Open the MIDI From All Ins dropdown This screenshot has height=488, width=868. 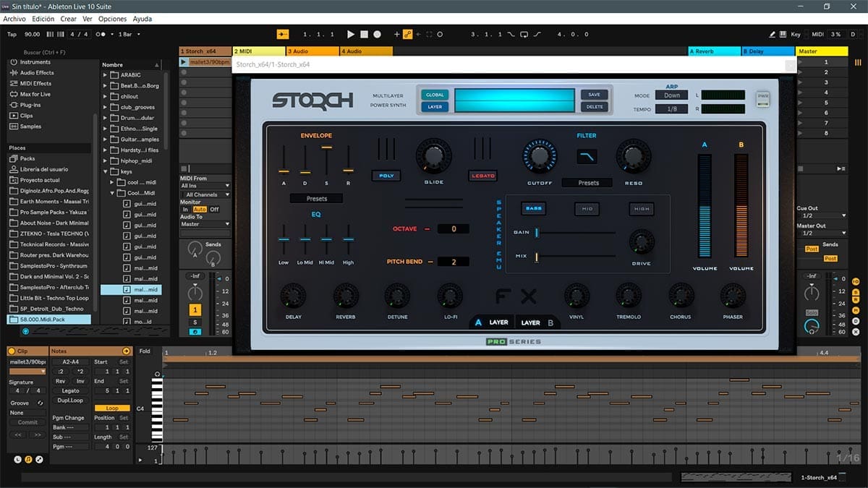[205, 186]
